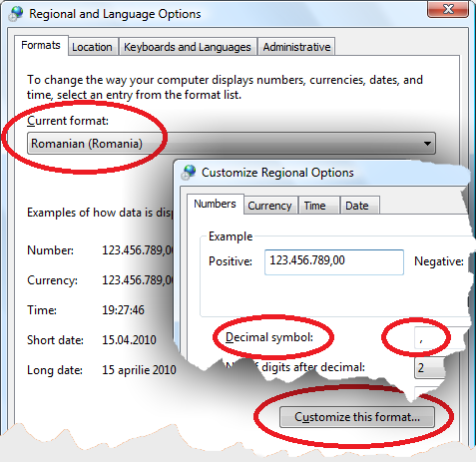476x462 pixels.
Task: Switch to the Currency tab
Action: click(x=269, y=206)
